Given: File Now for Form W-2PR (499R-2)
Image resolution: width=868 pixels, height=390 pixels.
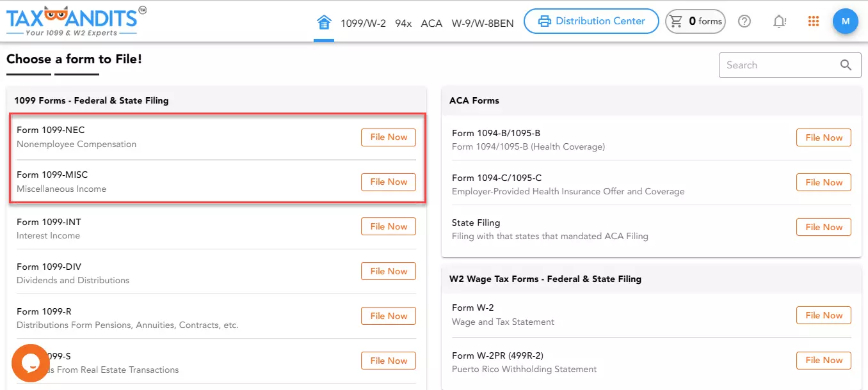Looking at the screenshot, I should pos(824,360).
